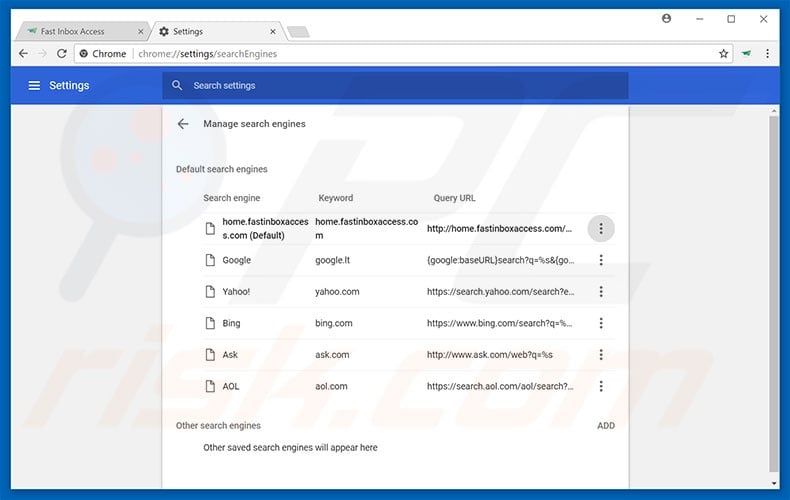Click the aol.com keyword
Image resolution: width=790 pixels, height=500 pixels.
click(x=331, y=386)
